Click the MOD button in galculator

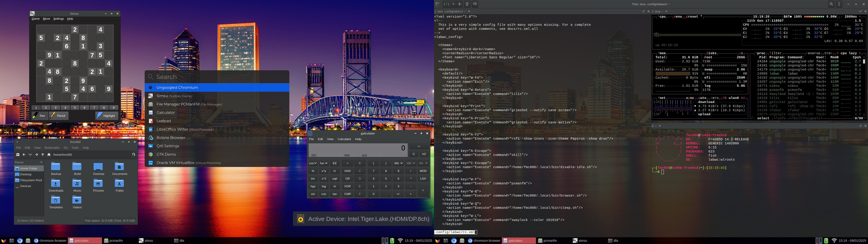423,171
